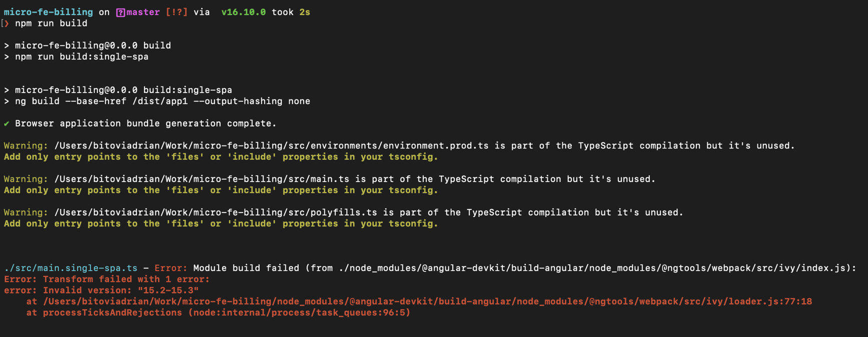Screen dimensions: 868x337
Task: Open the environment.prod.ts file path
Action: 271,146
